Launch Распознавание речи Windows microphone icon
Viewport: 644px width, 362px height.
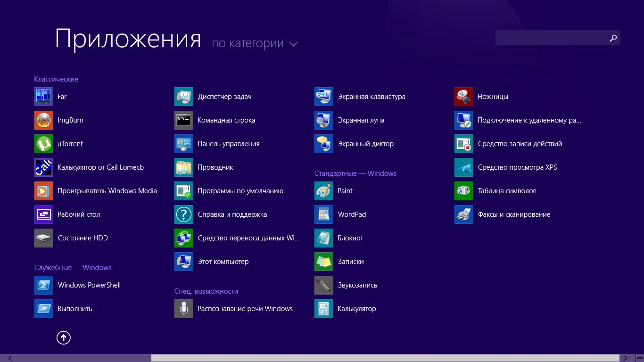(184, 309)
